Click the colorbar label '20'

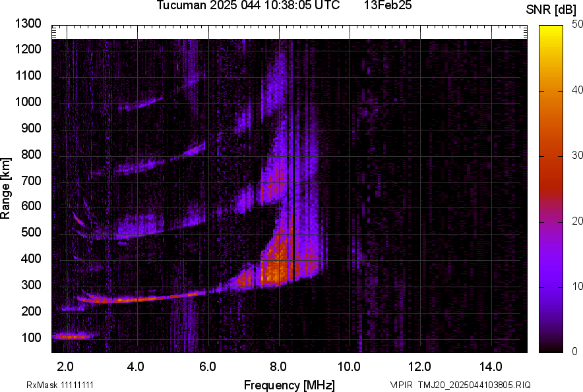click(577, 221)
